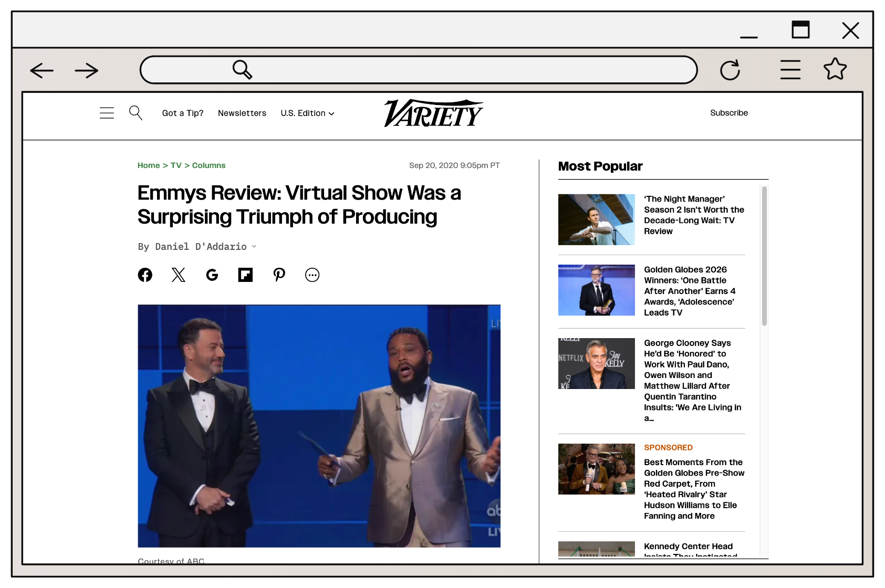
Task: Go to the Columns breadcrumb
Action: point(209,165)
